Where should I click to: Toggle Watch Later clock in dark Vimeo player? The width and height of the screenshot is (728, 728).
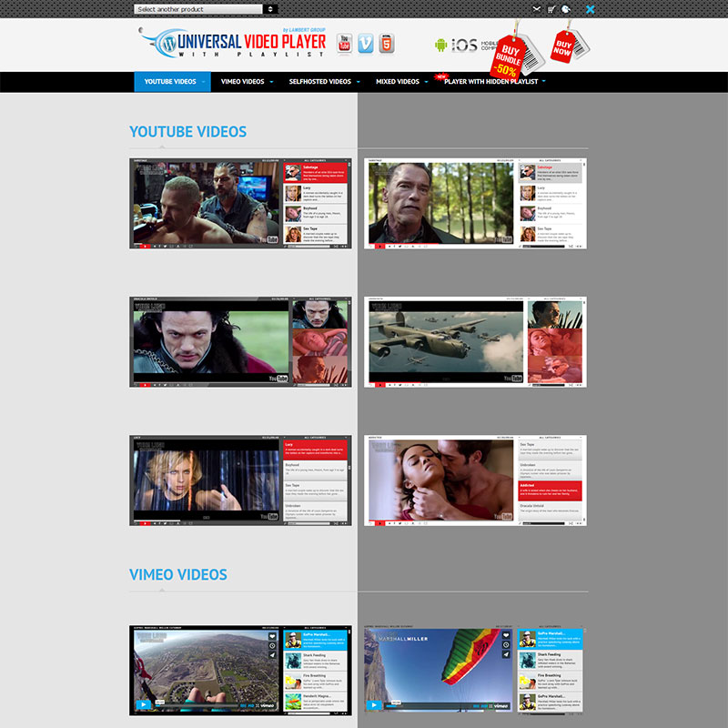tap(272, 645)
